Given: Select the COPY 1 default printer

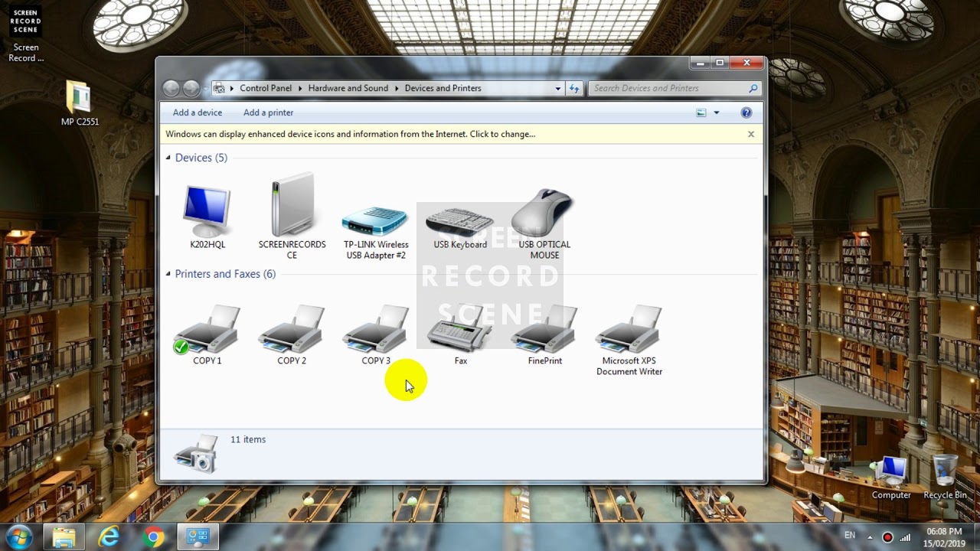Looking at the screenshot, I should (x=207, y=334).
